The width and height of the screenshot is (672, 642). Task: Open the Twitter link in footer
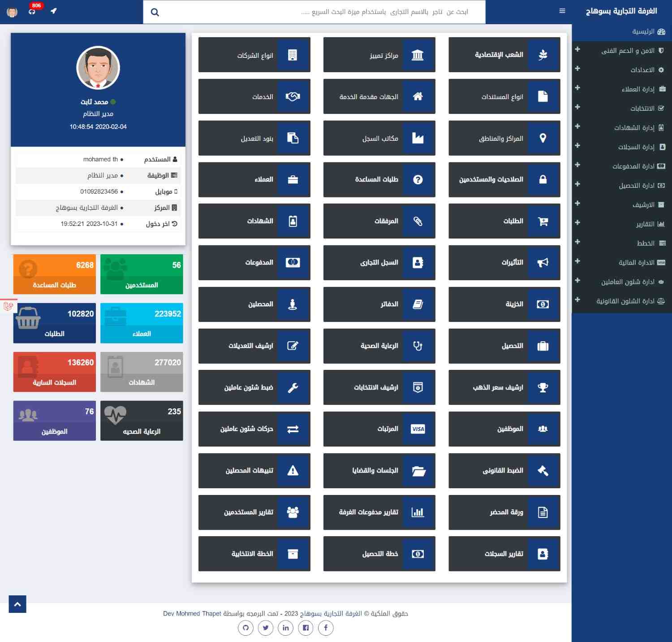click(x=266, y=628)
